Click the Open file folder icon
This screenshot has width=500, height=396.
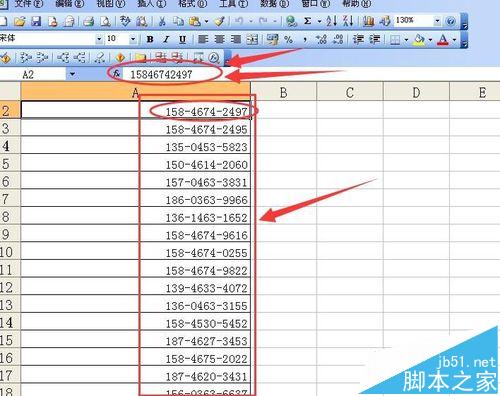20,22
